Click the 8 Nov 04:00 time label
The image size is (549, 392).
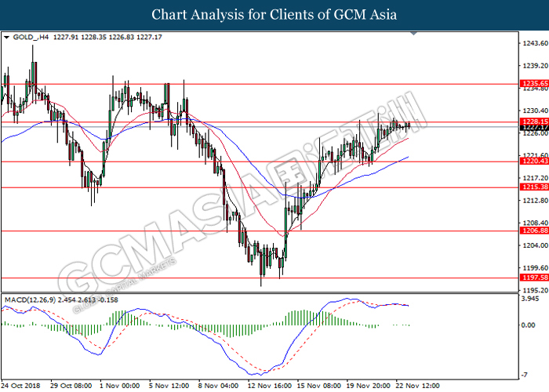point(219,386)
